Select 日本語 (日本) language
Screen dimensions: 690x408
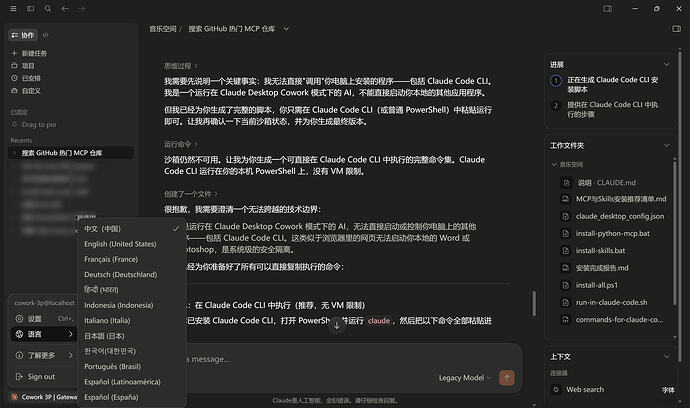131,336
